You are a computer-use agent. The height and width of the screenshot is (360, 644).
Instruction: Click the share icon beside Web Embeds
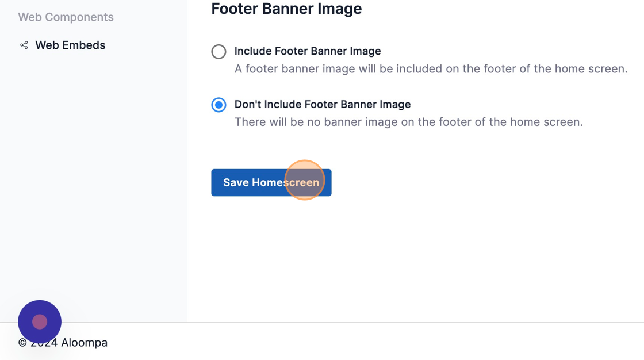(x=24, y=45)
